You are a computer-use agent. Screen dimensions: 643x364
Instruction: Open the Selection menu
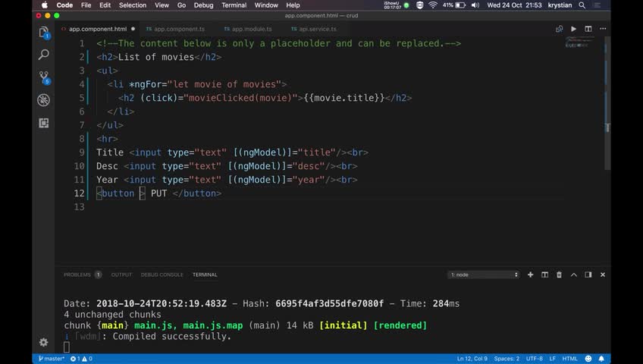[133, 5]
